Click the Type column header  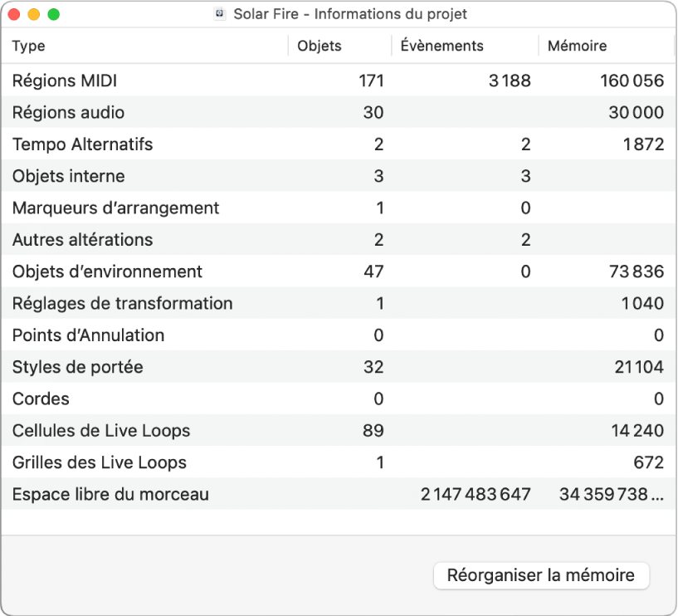(28, 46)
